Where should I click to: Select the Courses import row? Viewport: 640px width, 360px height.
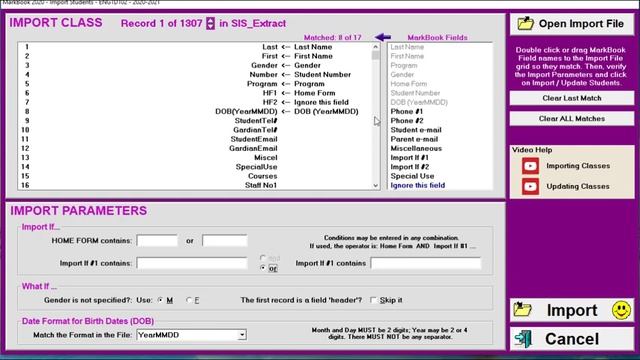[x=195, y=176]
